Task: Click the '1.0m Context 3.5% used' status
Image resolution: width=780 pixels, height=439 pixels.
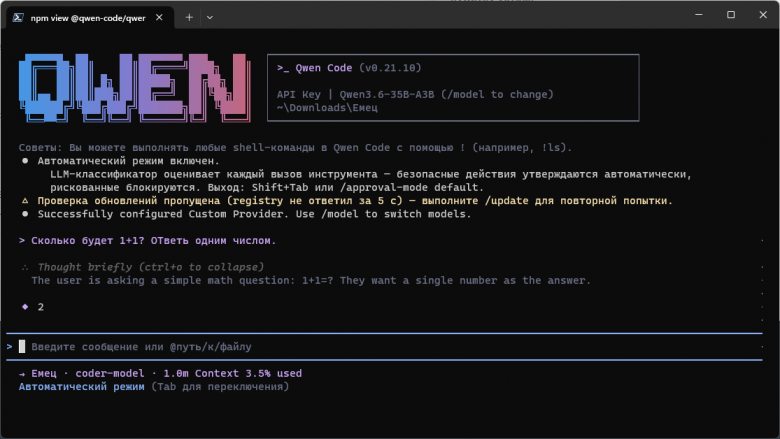Action: point(232,373)
